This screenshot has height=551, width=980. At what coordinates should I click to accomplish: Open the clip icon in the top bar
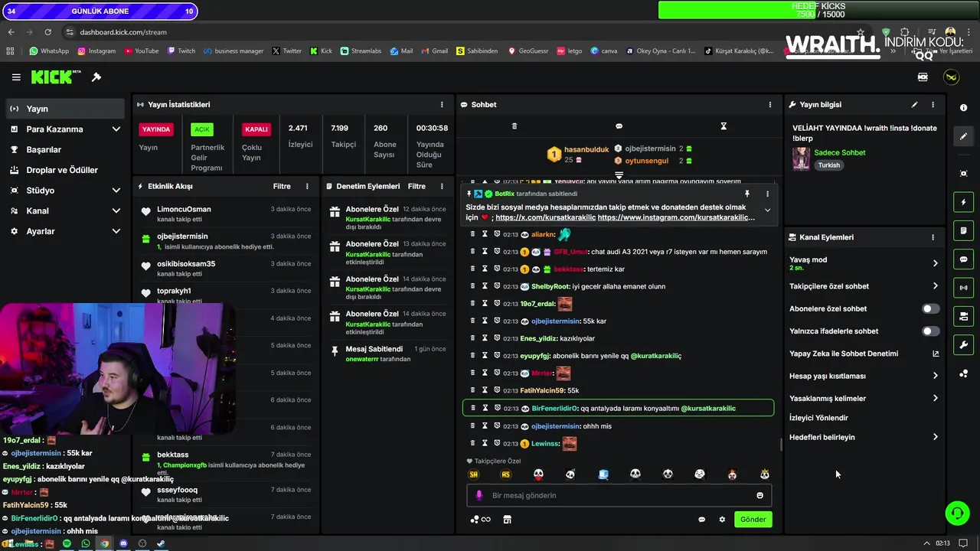click(923, 77)
